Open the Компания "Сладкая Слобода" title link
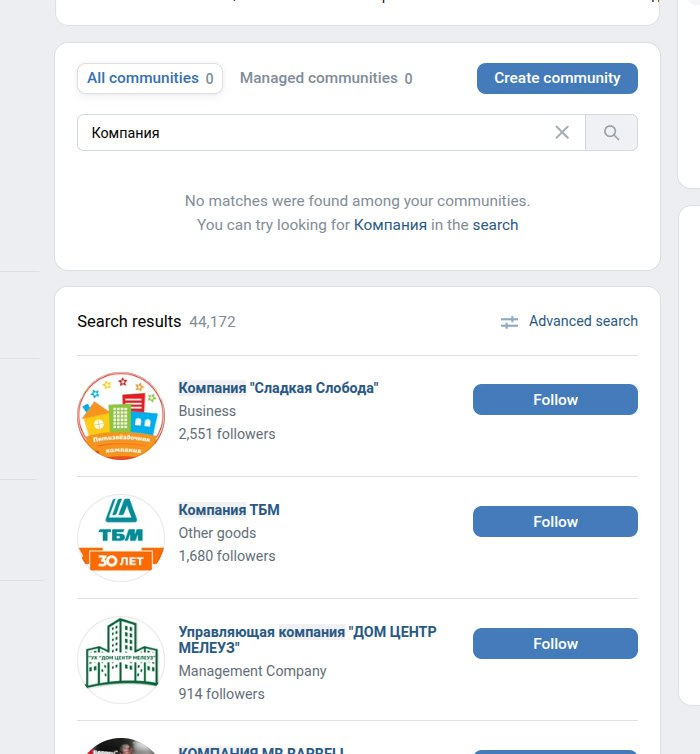 click(x=278, y=388)
